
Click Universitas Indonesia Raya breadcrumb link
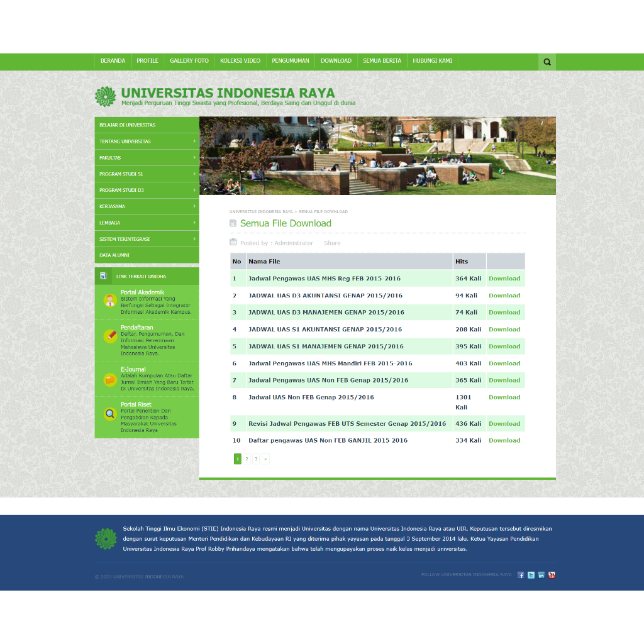point(261,212)
